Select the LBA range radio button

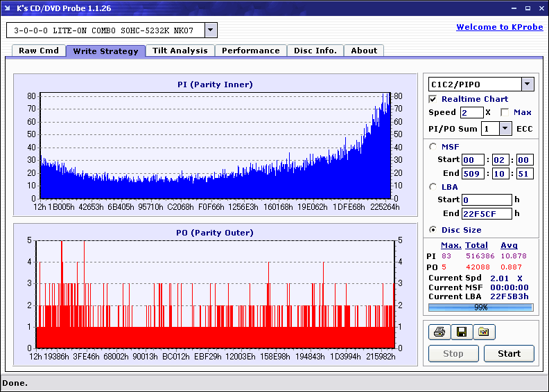click(x=433, y=186)
